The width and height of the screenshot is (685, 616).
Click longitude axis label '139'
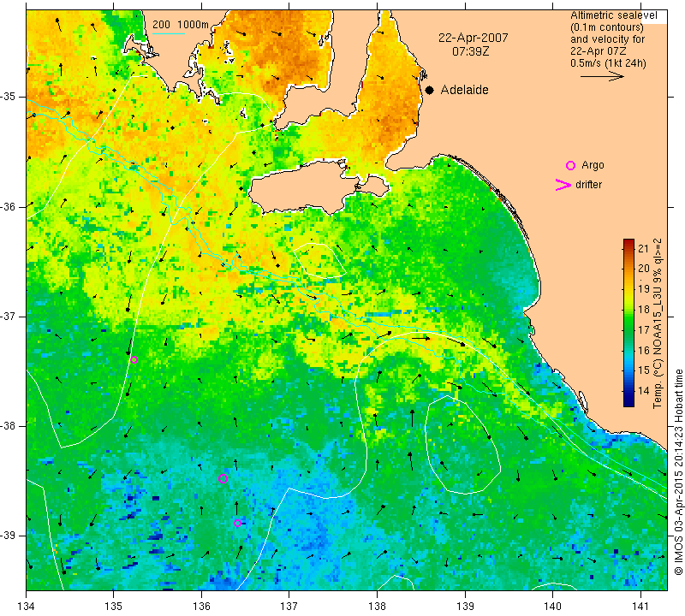[465, 606]
